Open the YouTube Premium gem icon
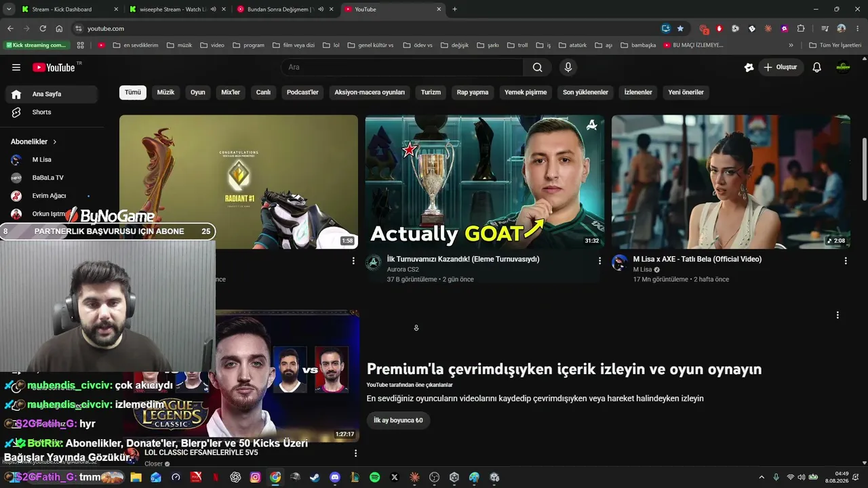The image size is (868, 488). (749, 67)
